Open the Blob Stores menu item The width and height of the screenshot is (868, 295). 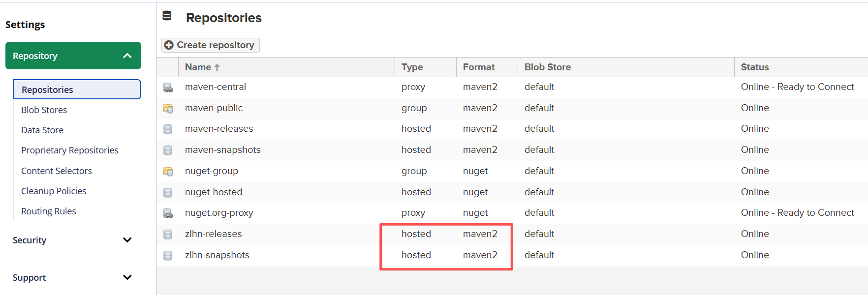pos(44,110)
